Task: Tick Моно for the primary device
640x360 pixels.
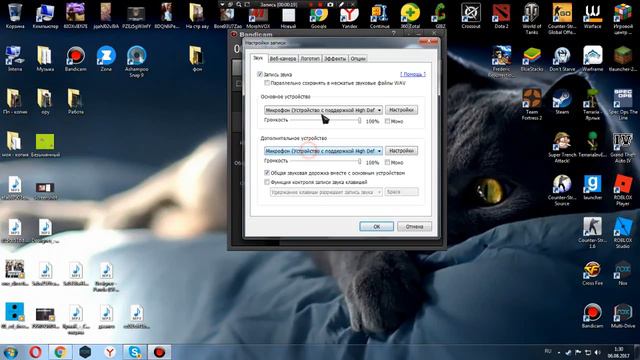Action: pyautogui.click(x=387, y=121)
